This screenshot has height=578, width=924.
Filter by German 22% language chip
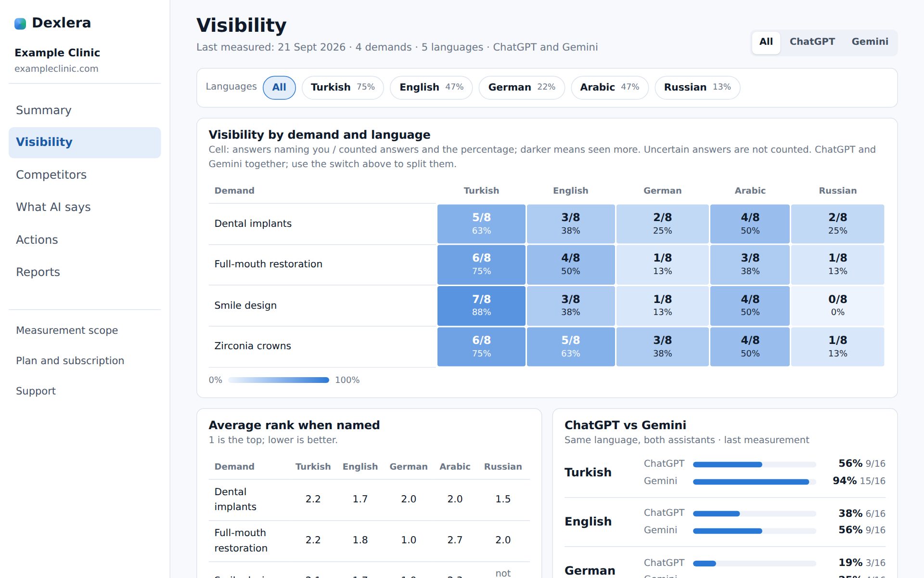click(x=522, y=88)
